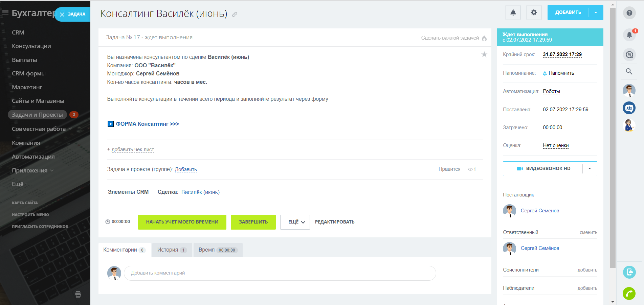The image size is (644, 305).
Task: Click the print icon in left sidebar
Action: [78, 294]
